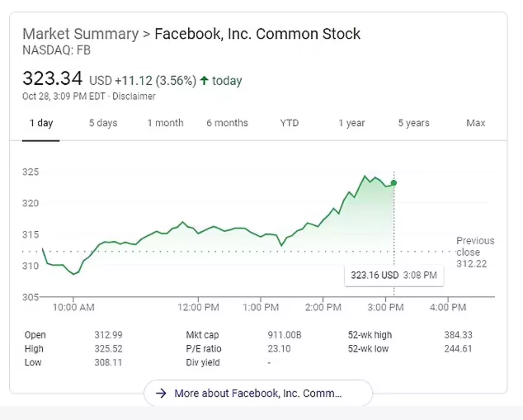Click the Market Summary breadcrumb link
523x420 pixels.
tap(80, 34)
